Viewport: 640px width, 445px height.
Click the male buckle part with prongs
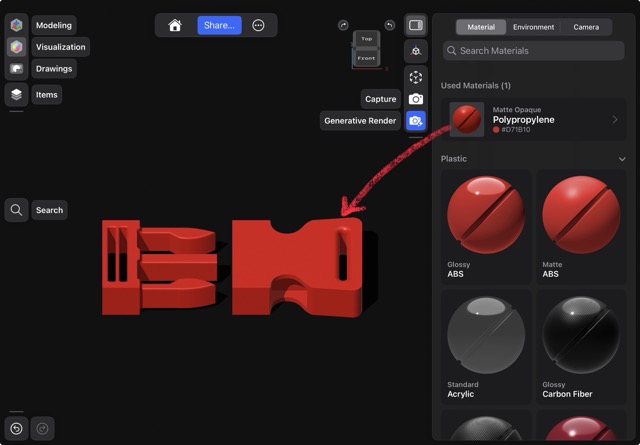coord(159,267)
